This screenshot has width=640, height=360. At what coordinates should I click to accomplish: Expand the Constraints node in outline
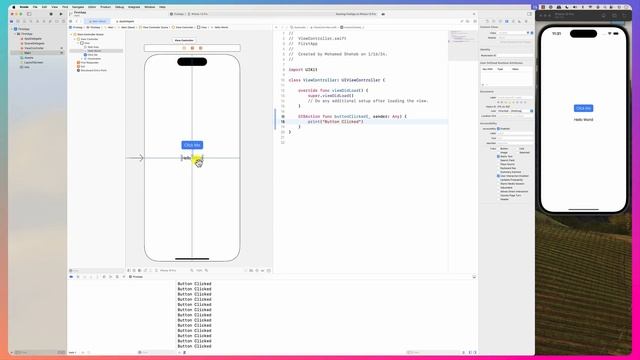tap(82, 58)
